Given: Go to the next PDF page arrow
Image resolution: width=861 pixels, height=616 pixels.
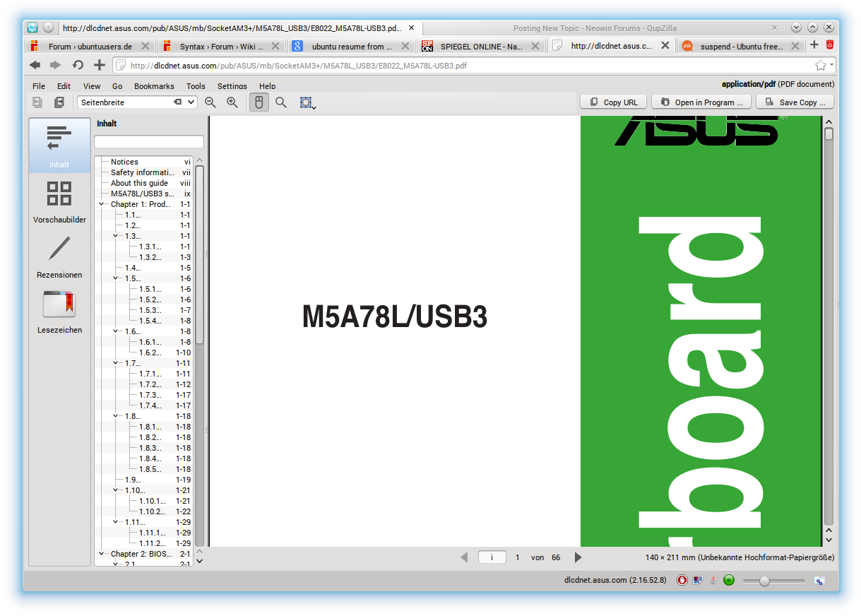Looking at the screenshot, I should point(578,557).
